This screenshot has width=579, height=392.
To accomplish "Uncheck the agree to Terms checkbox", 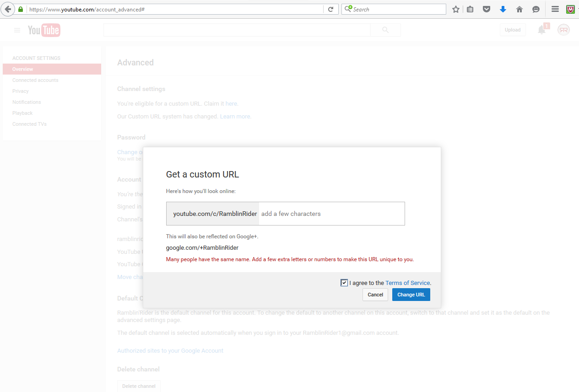I will click(x=344, y=283).
